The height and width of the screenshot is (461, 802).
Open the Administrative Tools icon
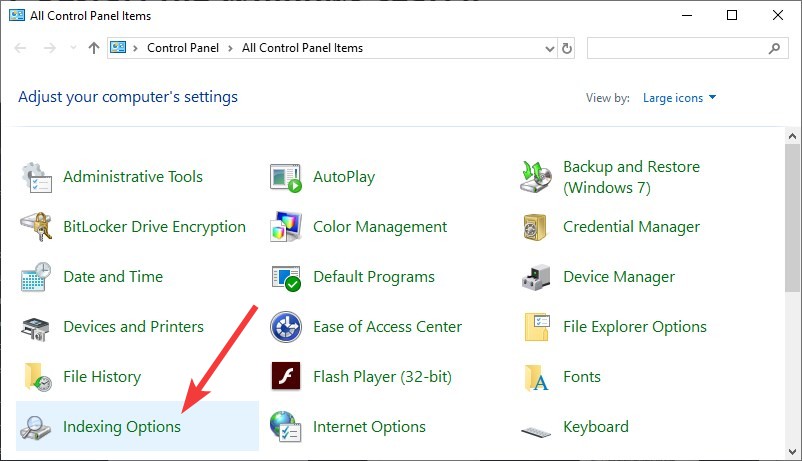click(36, 177)
